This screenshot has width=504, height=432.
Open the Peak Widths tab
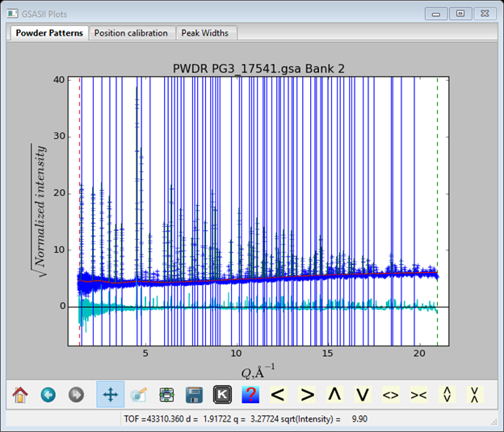pos(204,33)
